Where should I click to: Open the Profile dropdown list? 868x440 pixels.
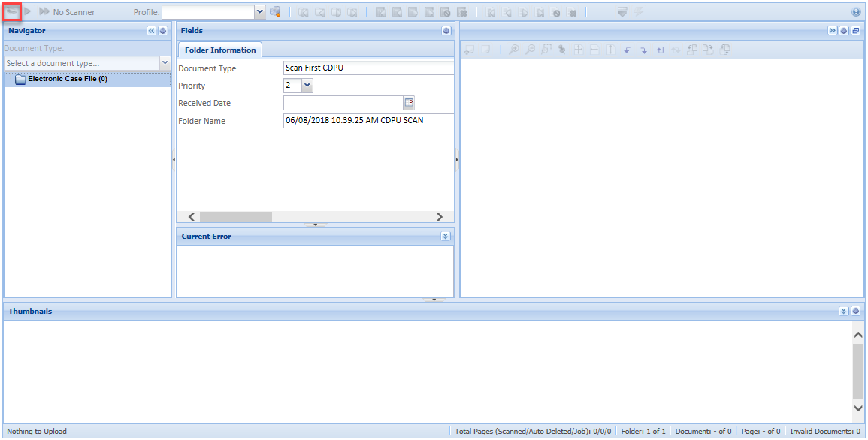(260, 12)
